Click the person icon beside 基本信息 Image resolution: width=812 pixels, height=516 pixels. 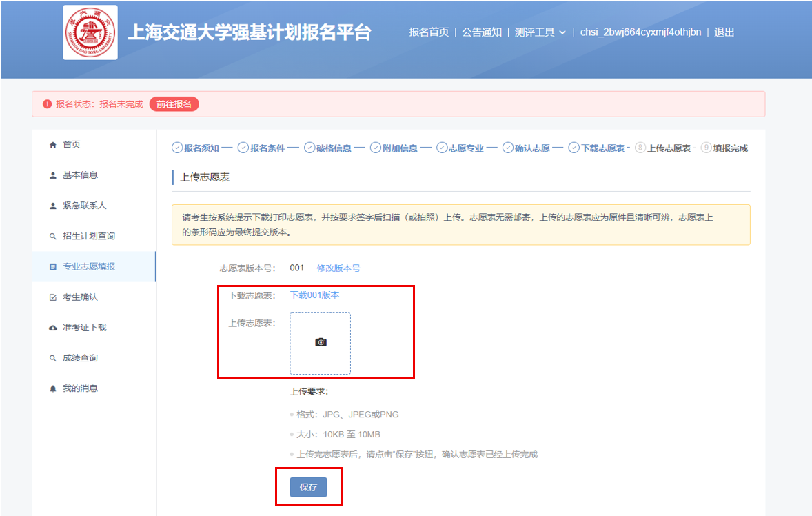[53, 175]
